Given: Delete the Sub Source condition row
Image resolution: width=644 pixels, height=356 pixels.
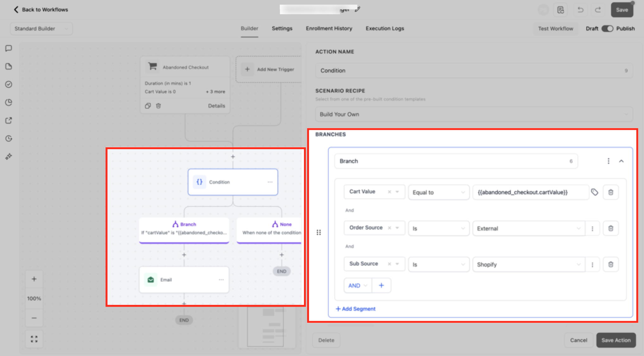Looking at the screenshot, I should click(x=611, y=264).
